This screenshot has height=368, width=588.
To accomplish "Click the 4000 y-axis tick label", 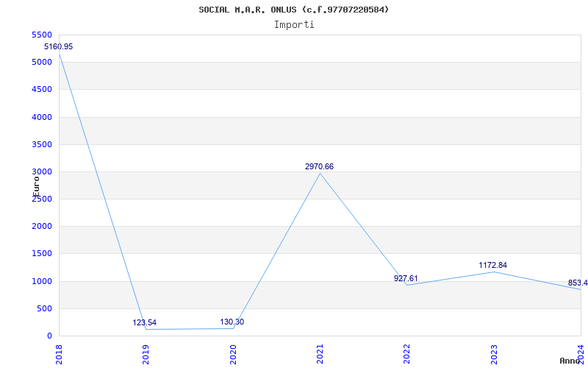I will [43, 117].
